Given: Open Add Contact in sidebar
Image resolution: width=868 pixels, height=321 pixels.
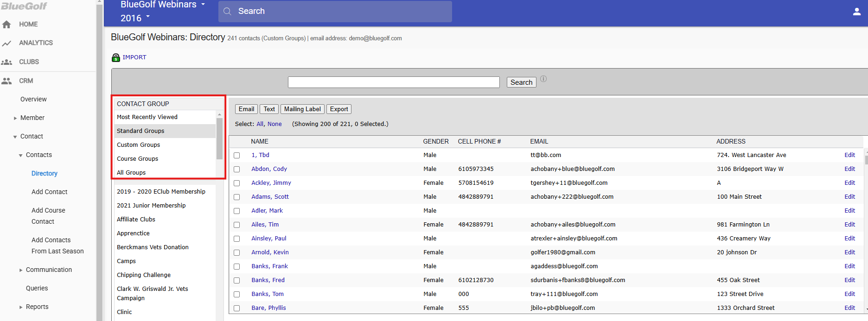Looking at the screenshot, I should (x=49, y=192).
